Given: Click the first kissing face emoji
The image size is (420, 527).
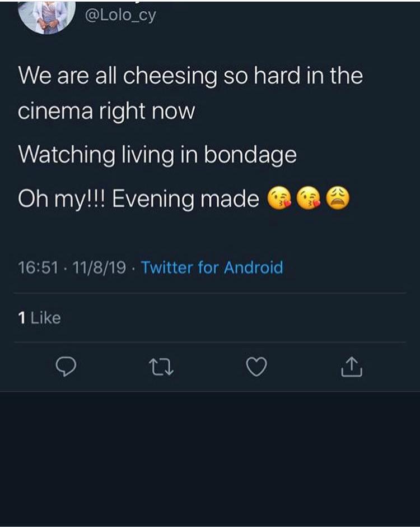Looking at the screenshot, I should point(280,199).
